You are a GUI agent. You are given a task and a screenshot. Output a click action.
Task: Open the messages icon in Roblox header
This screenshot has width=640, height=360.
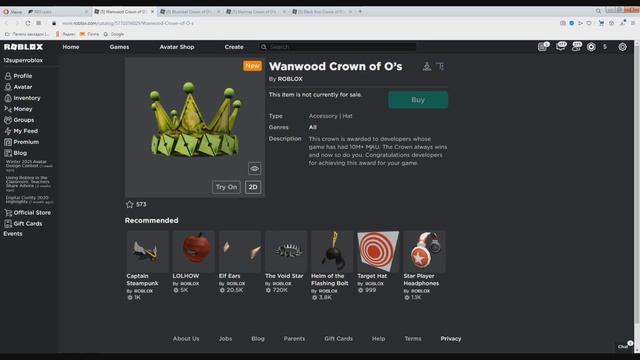pos(561,47)
